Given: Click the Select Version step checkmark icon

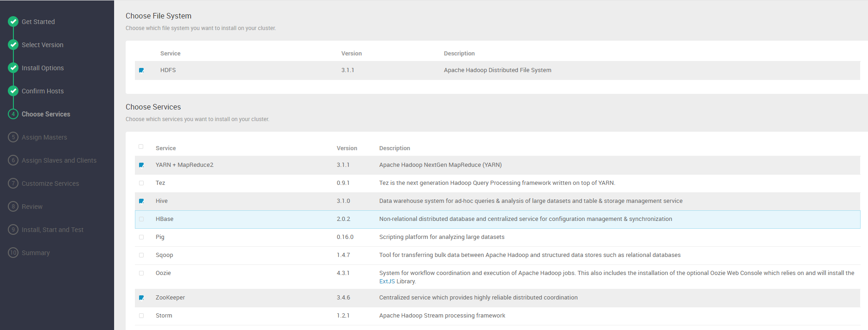Looking at the screenshot, I should pos(13,44).
